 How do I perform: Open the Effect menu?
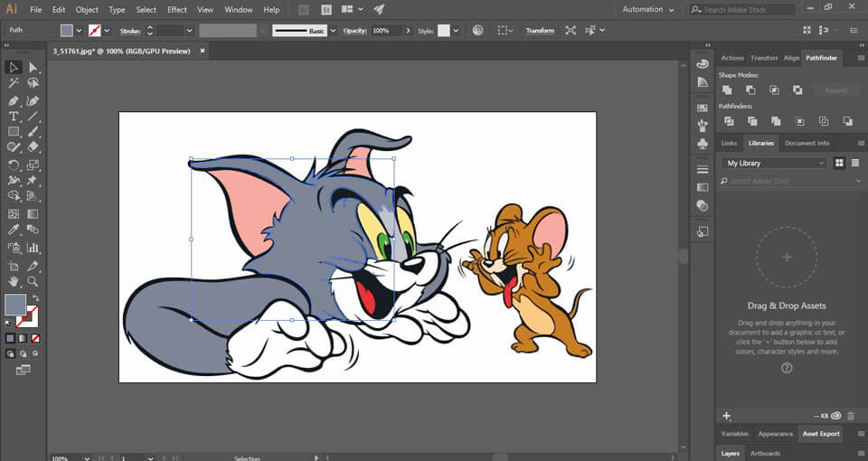pos(177,9)
